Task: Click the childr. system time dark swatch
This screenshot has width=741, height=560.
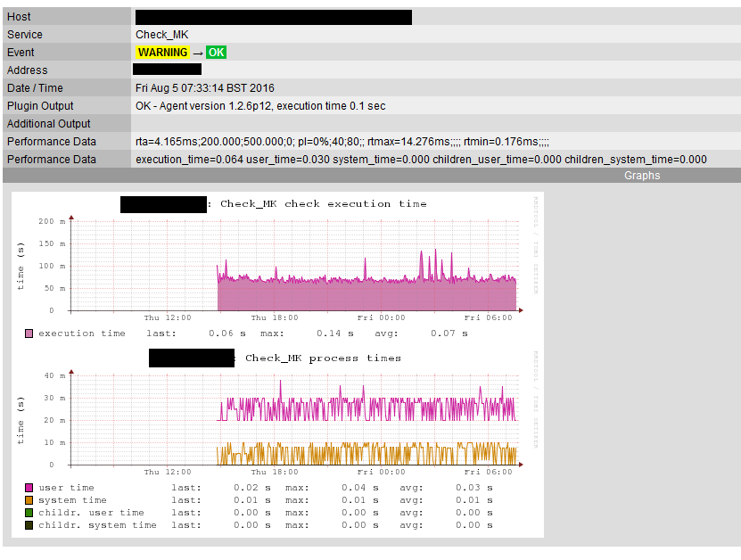Action: pyautogui.click(x=29, y=525)
